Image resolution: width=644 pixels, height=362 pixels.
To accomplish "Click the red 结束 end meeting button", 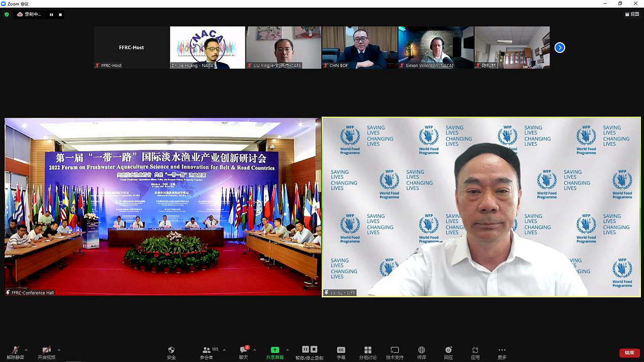I will (629, 353).
